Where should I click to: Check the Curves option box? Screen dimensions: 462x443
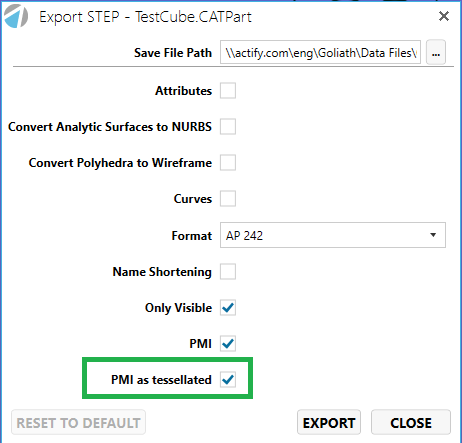tap(228, 199)
